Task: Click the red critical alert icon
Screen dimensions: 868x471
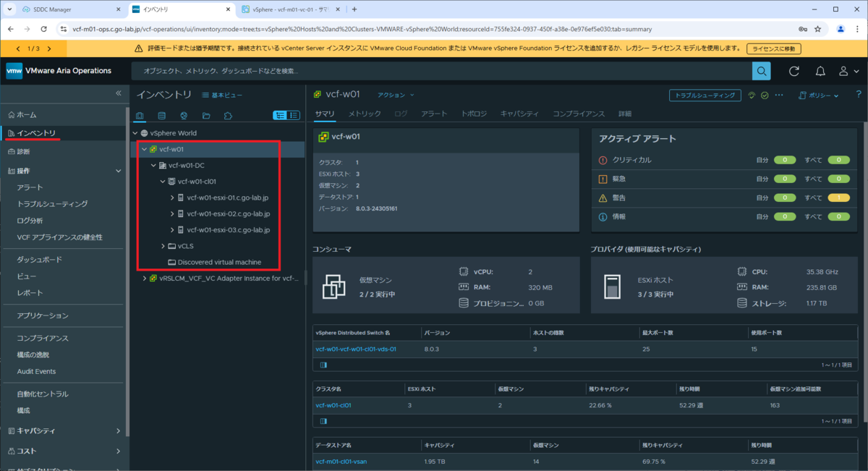Action: [x=603, y=160]
